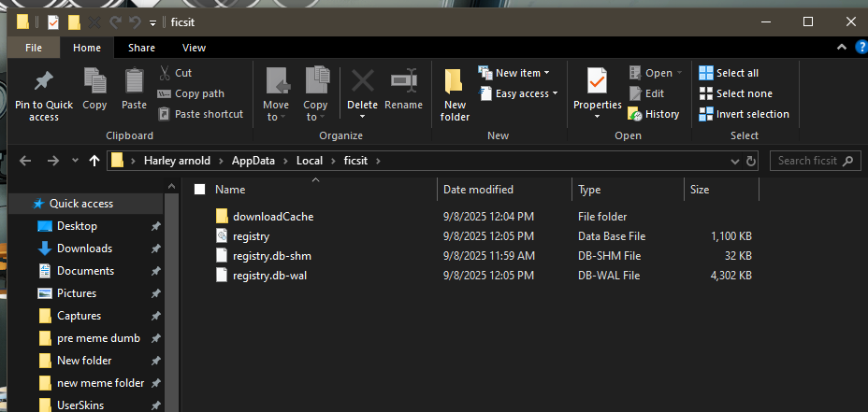
Task: Go forward in folder history
Action: pyautogui.click(x=53, y=161)
